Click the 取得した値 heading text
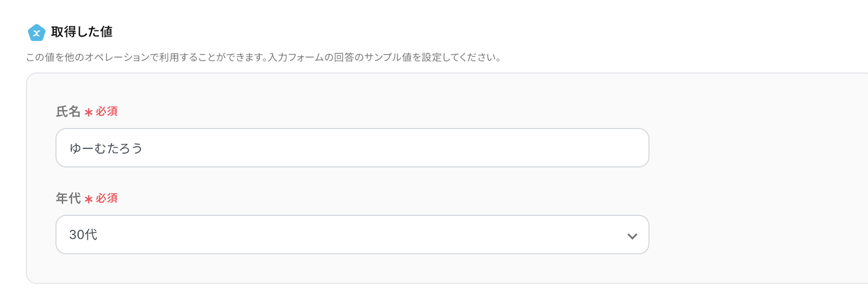868x308 pixels. coord(82,32)
